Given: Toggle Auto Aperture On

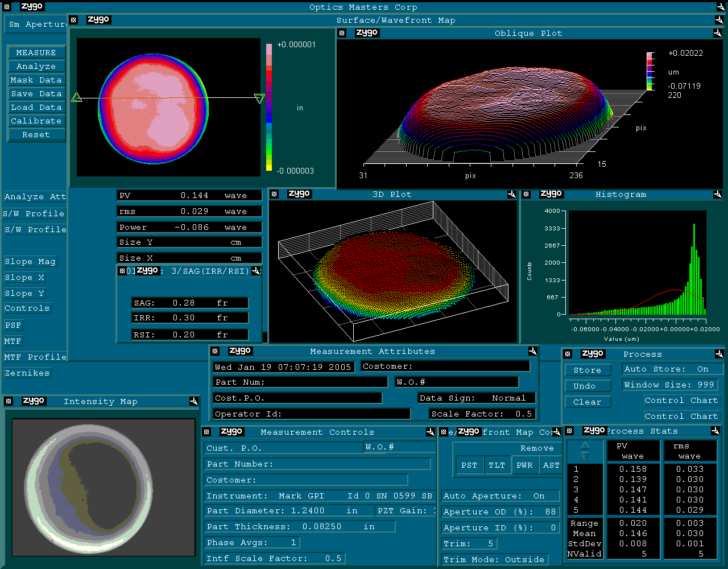Looking at the screenshot, I should pyautogui.click(x=500, y=496).
